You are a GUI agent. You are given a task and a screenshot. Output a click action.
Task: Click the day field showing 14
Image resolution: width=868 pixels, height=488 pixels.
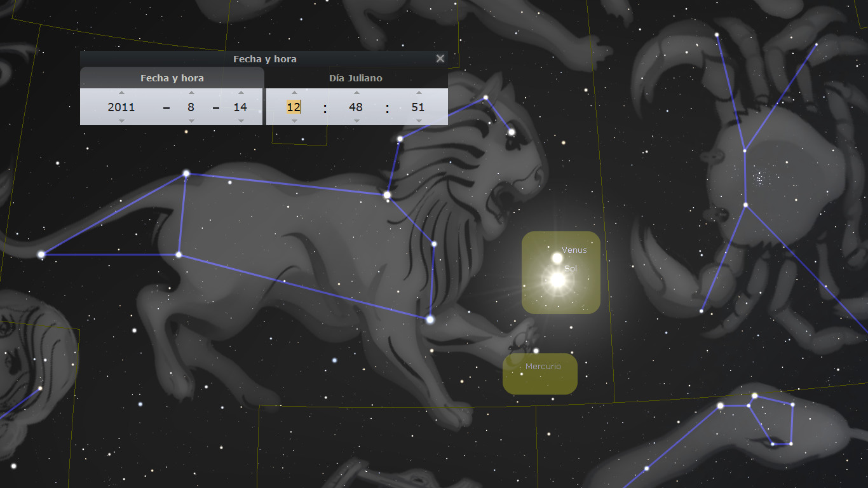click(x=240, y=107)
